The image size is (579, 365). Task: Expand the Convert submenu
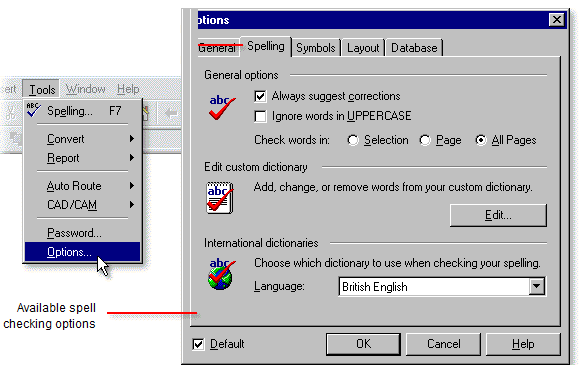point(83,139)
